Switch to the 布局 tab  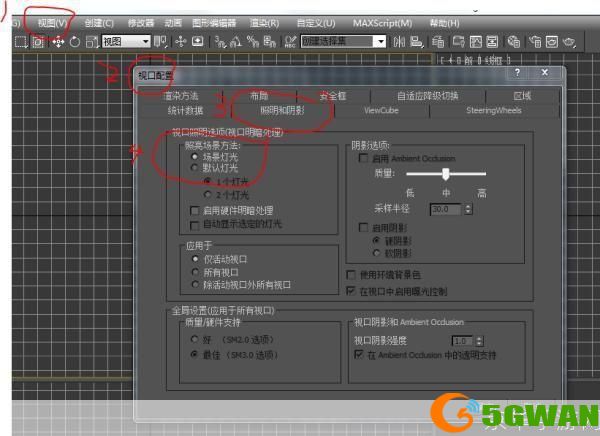click(259, 96)
